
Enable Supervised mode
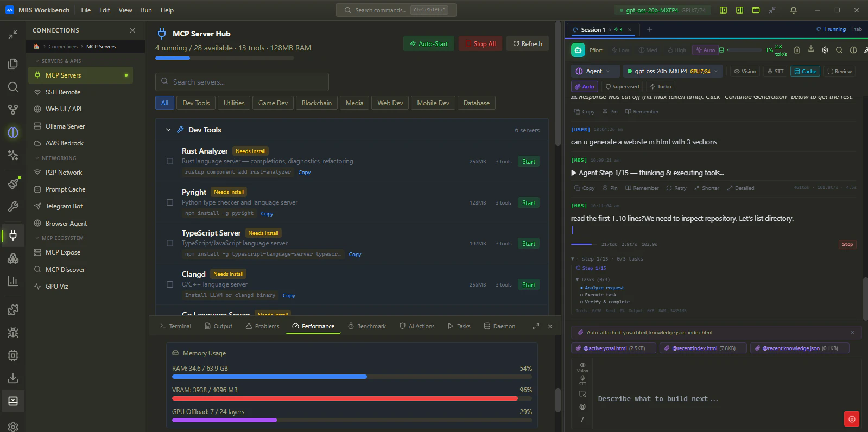(622, 86)
